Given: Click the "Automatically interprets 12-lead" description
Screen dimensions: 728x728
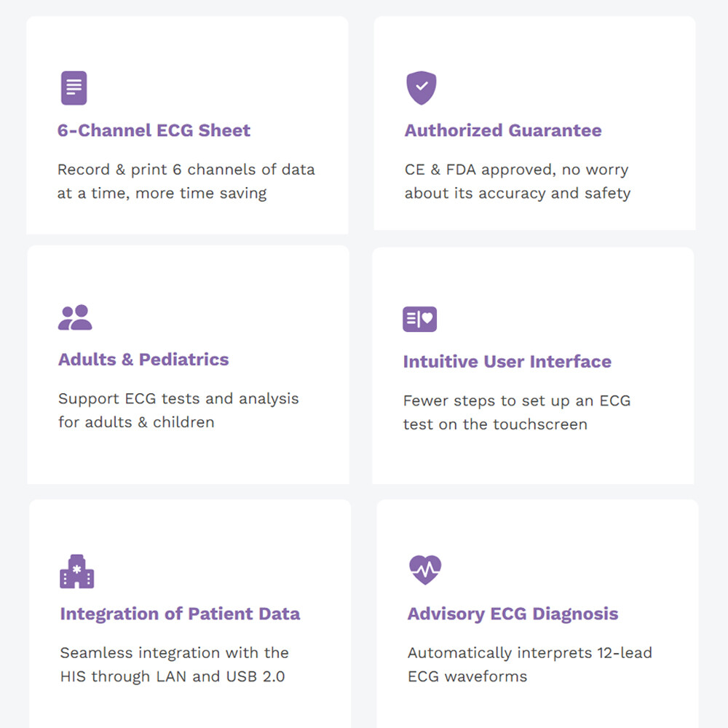Looking at the screenshot, I should 529,653.
